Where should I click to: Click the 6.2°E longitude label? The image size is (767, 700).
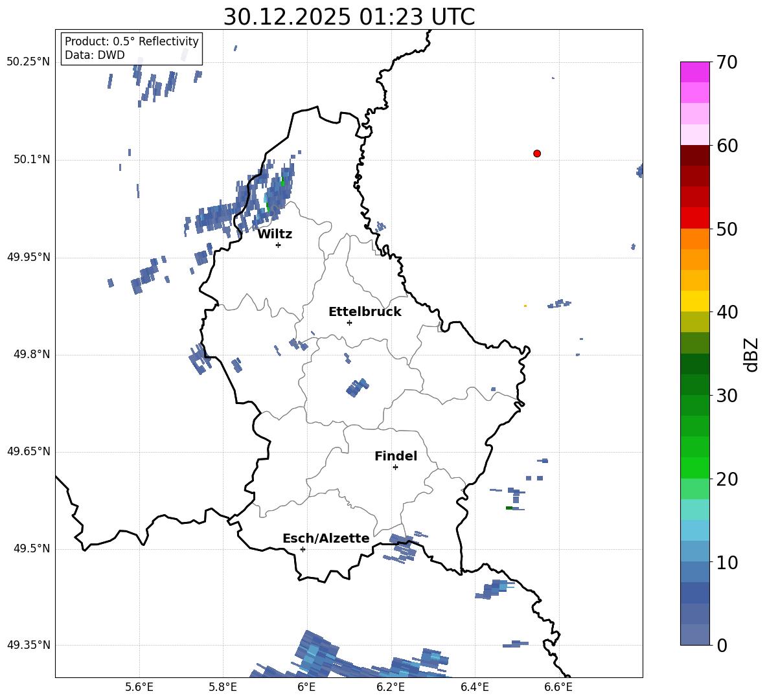tap(391, 688)
